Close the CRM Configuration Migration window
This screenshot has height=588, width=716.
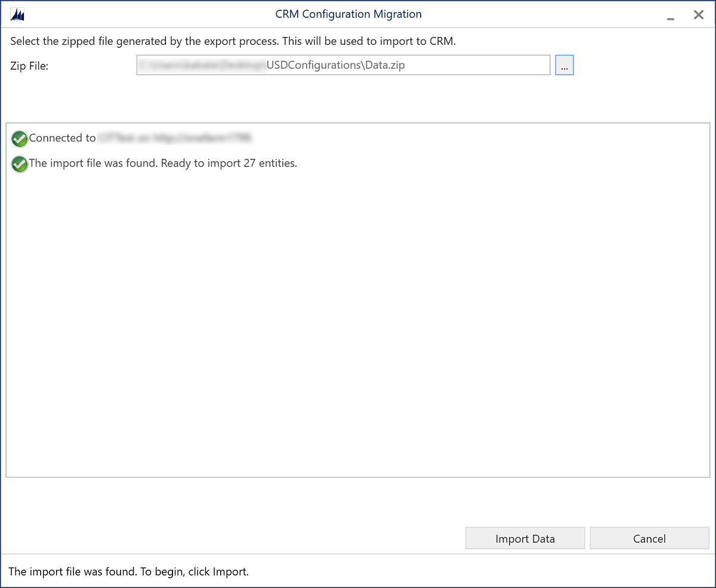tap(699, 15)
